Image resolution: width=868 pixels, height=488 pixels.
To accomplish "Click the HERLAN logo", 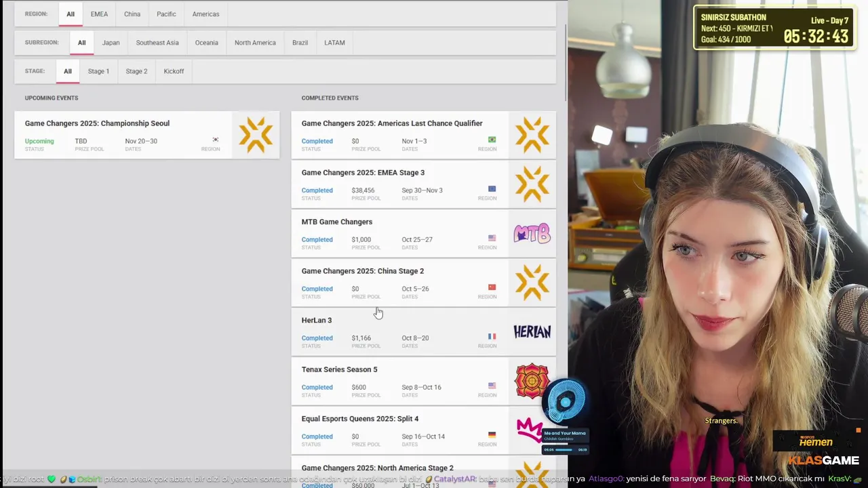I will tap(532, 331).
